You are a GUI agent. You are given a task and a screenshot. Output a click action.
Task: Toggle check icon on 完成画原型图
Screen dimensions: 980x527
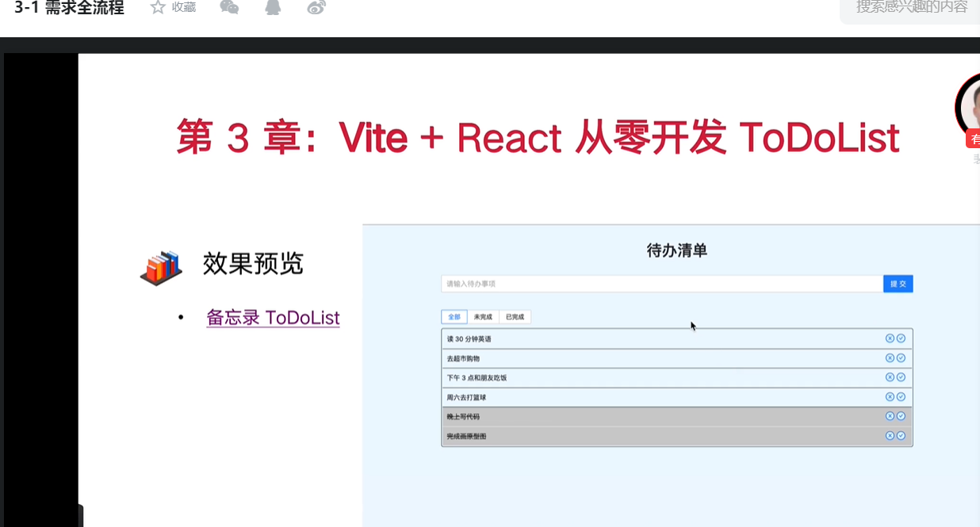[901, 436]
